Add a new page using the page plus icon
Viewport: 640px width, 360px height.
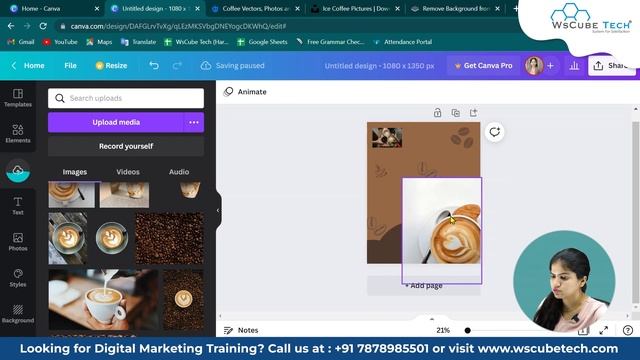[x=473, y=113]
